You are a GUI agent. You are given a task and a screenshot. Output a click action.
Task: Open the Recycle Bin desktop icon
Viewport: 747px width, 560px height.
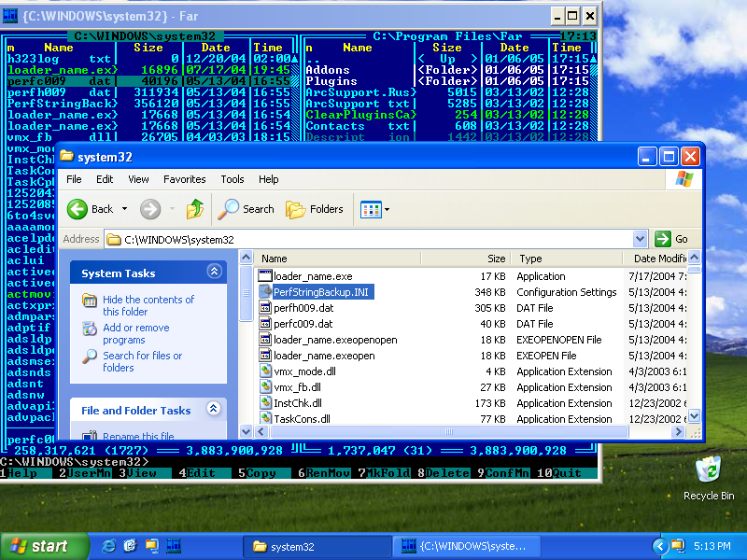[709, 469]
